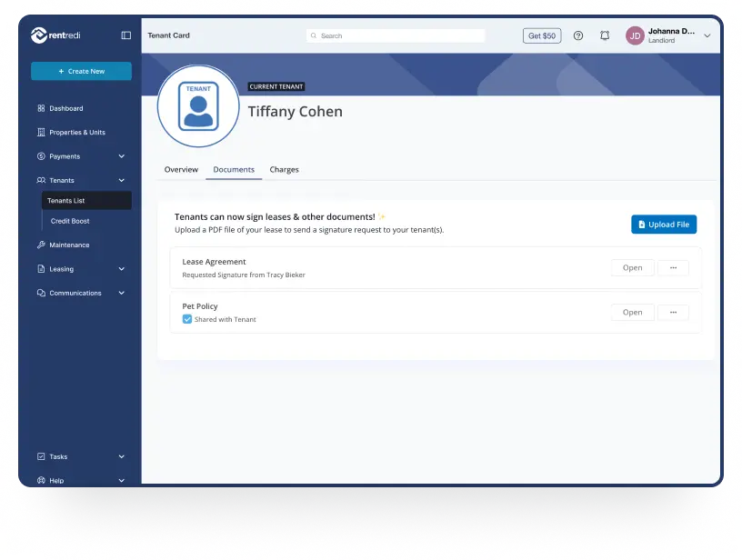The image size is (742, 560).
Task: Open the Johanna account dropdown arrow
Action: click(707, 34)
